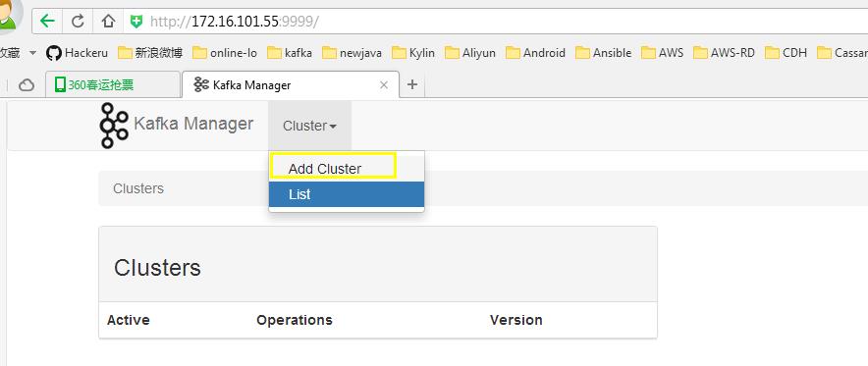
Task: Open the newjava bookmark folder
Action: [x=353, y=53]
